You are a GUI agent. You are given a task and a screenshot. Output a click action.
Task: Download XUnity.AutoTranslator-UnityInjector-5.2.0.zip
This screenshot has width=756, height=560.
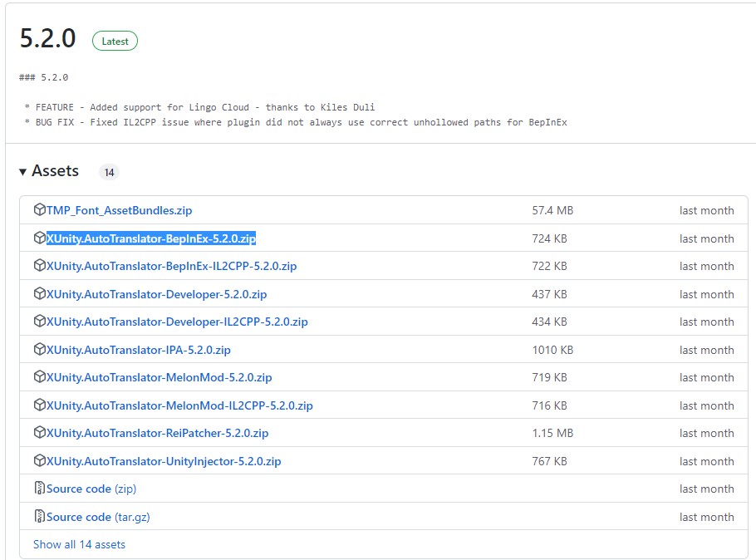[x=164, y=461]
